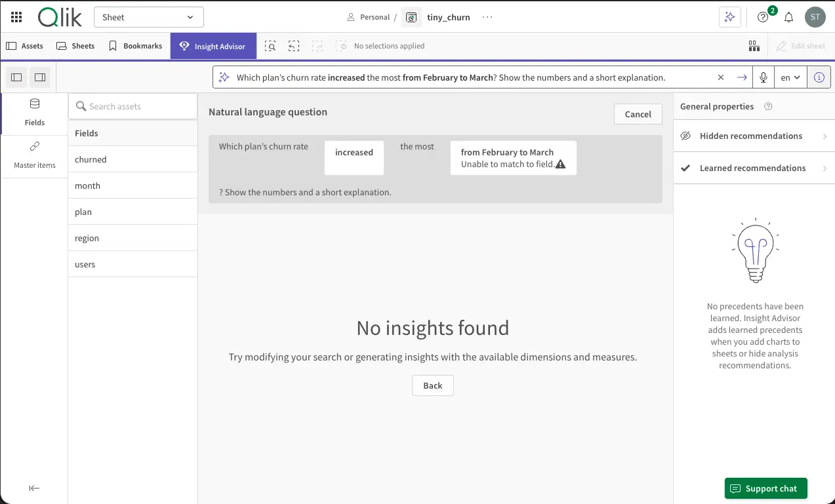Toggle the left asset panel visibility
Image resolution: width=835 pixels, height=504 pixels.
[x=16, y=77]
